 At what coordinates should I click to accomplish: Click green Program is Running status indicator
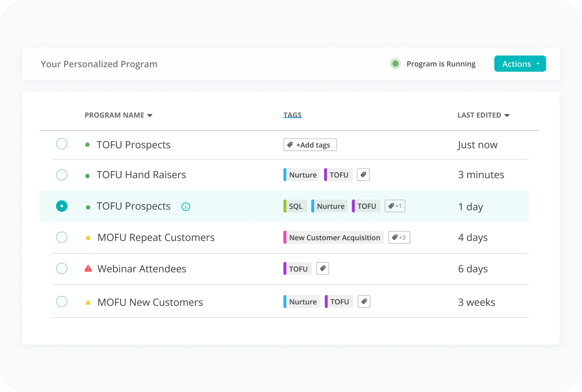tap(395, 64)
